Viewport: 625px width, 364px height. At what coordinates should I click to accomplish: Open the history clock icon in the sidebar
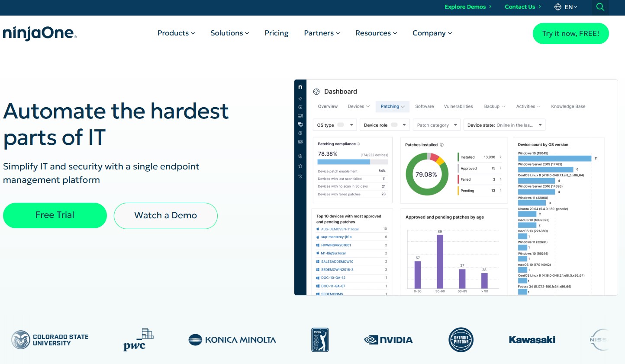pyautogui.click(x=300, y=176)
